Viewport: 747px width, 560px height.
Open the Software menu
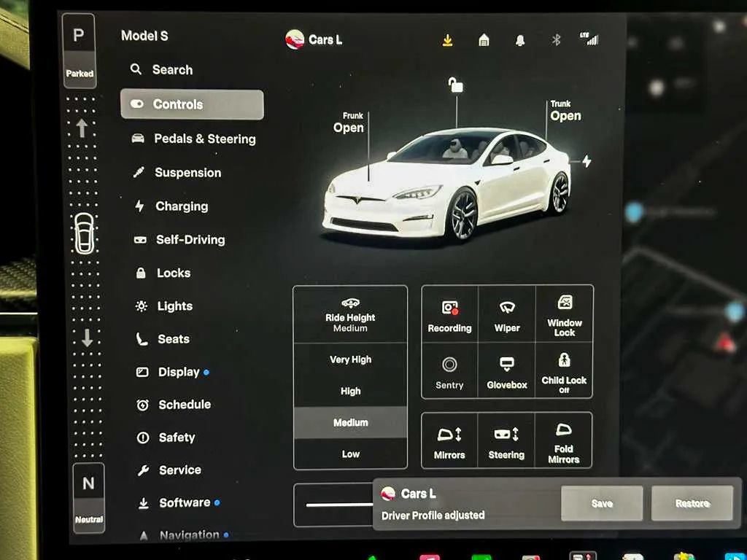179,503
